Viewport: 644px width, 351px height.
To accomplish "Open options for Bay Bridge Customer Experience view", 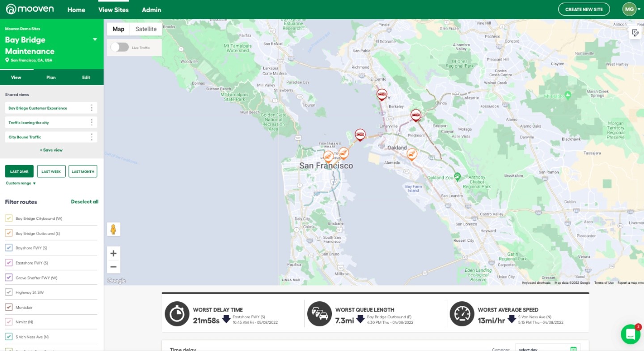I will point(92,108).
